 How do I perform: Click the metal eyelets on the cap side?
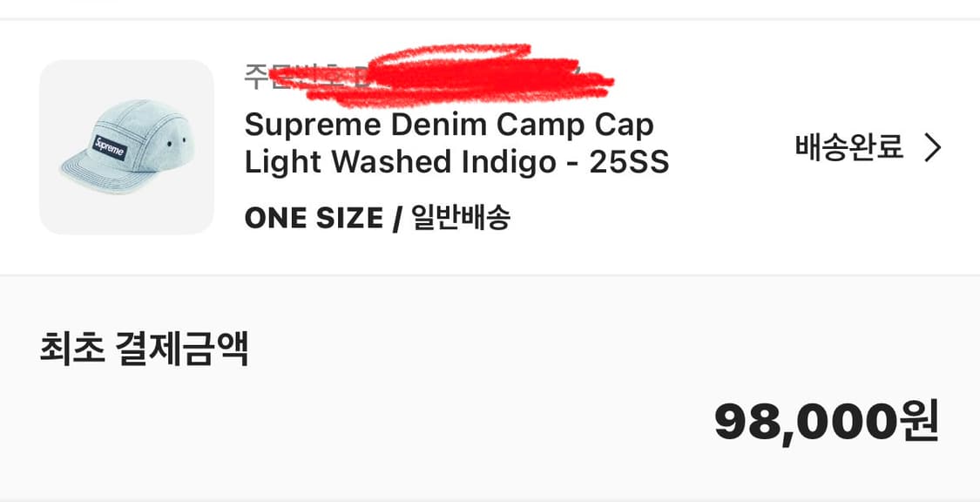tap(177, 140)
